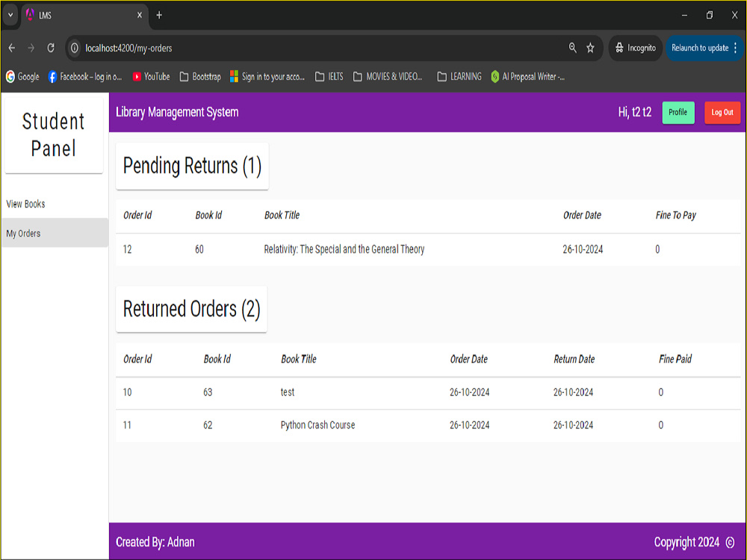Click the Relaunch to update button
The width and height of the screenshot is (747, 560).
click(x=700, y=48)
